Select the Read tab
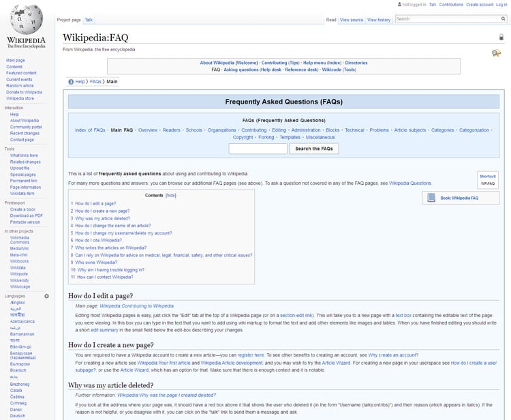This screenshot has height=420, width=511. click(x=331, y=20)
